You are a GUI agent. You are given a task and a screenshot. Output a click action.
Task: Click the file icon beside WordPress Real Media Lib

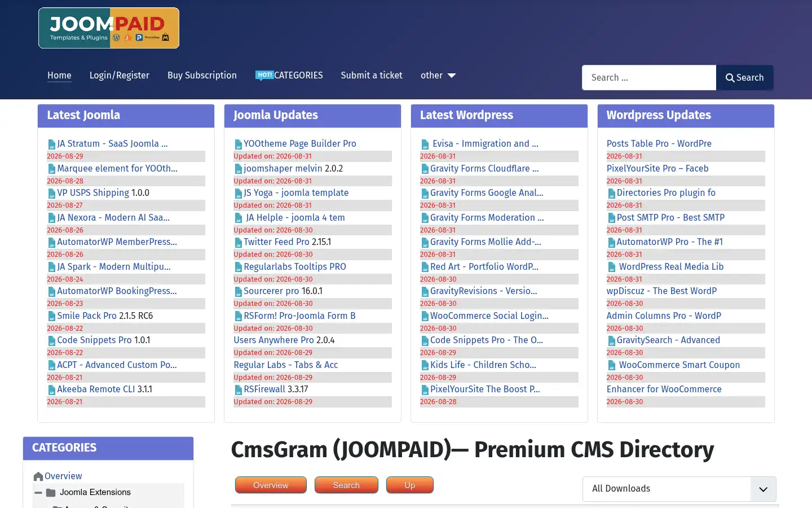(x=612, y=267)
